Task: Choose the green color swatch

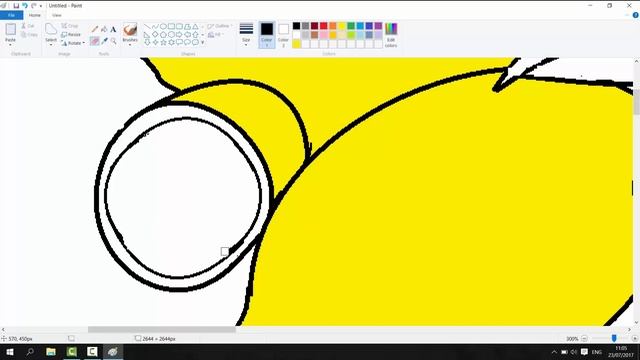Action: click(x=351, y=26)
